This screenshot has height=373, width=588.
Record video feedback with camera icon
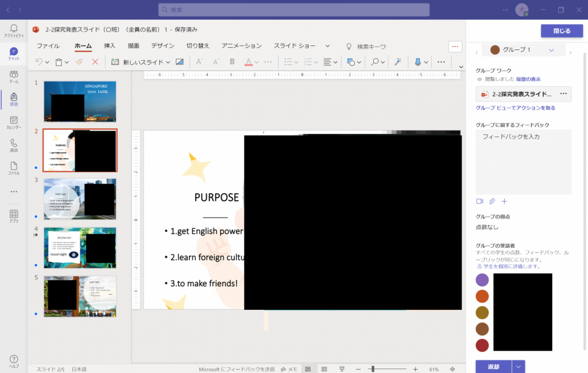[479, 201]
